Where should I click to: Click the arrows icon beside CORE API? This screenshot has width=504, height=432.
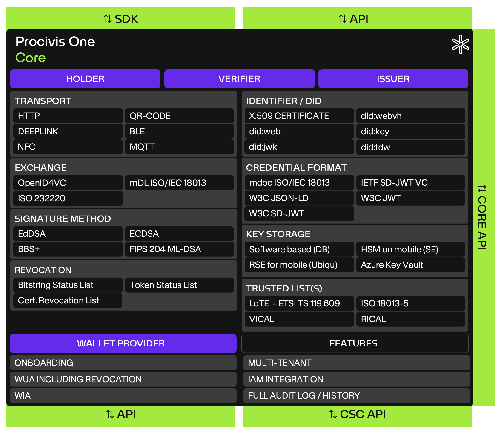coord(482,188)
